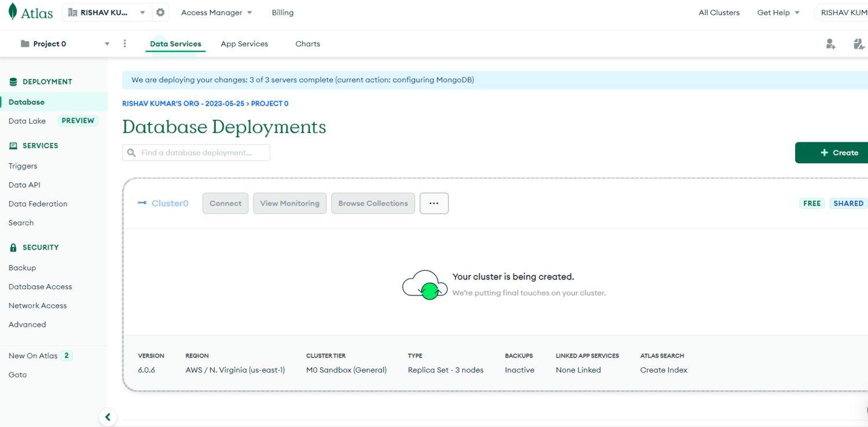Click the Project 0 folder icon

[x=25, y=43]
